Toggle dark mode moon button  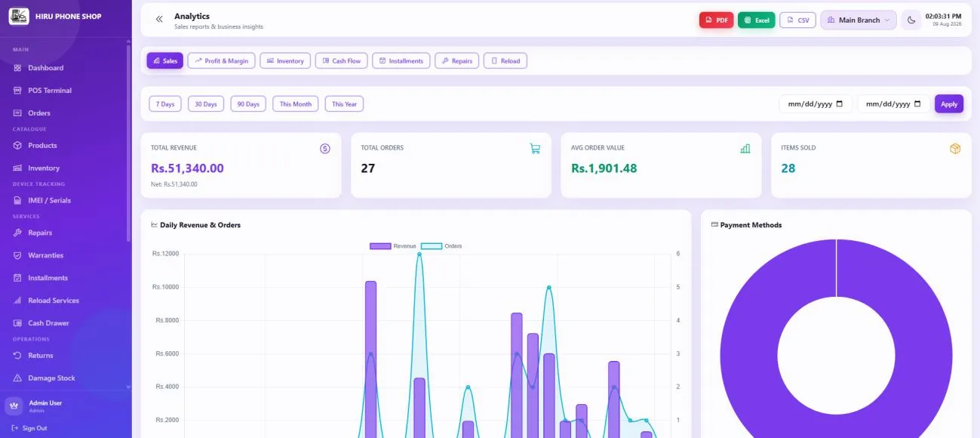tap(911, 20)
